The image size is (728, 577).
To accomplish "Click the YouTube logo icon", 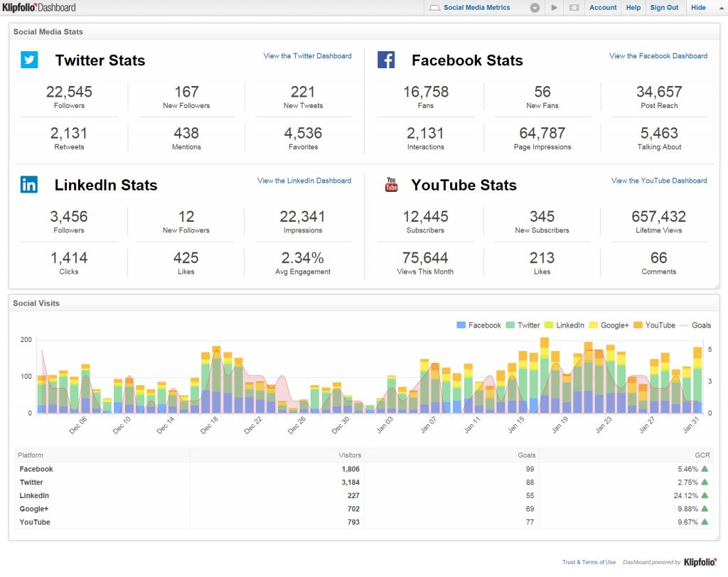I will coord(390,184).
